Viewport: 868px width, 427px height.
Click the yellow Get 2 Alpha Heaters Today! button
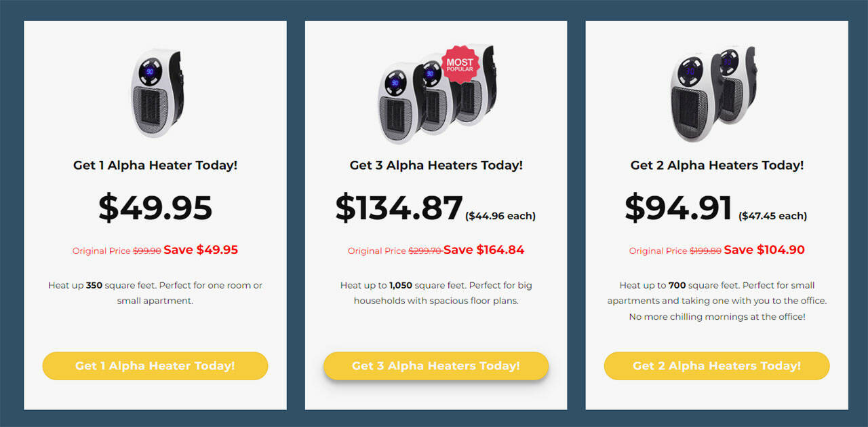717,366
